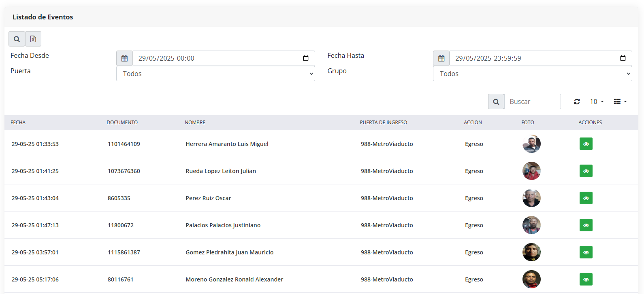This screenshot has height=294, width=644.
Task: Open photo of Moreno Gonzalez Ronald Alexander
Action: tap(531, 279)
